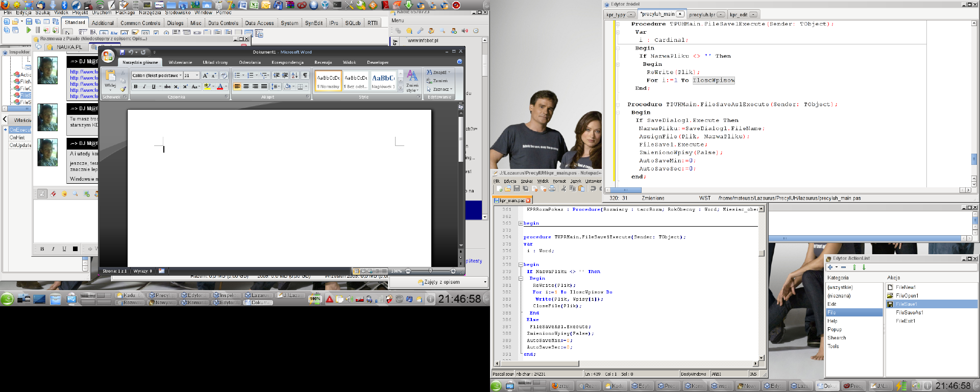This screenshot has height=392, width=980.
Task: Toggle superscript in Word ribbon
Action: coord(185,87)
